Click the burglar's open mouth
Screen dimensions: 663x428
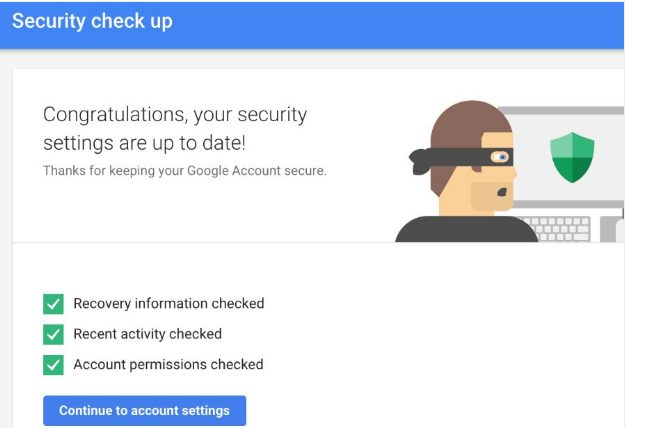coord(502,192)
